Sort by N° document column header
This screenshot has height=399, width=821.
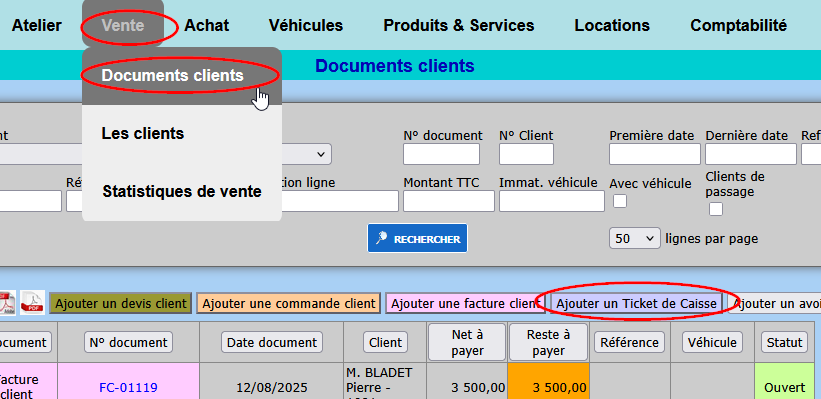(x=128, y=342)
